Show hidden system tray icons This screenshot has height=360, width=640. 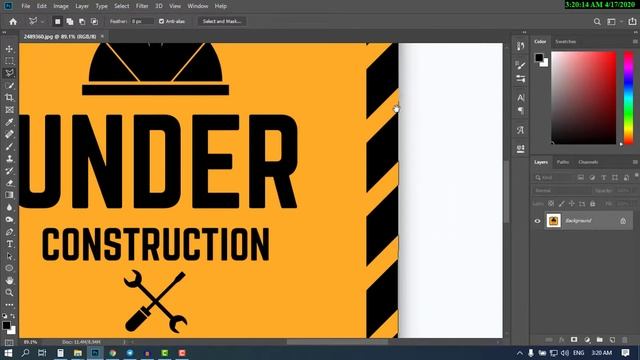[x=520, y=353]
